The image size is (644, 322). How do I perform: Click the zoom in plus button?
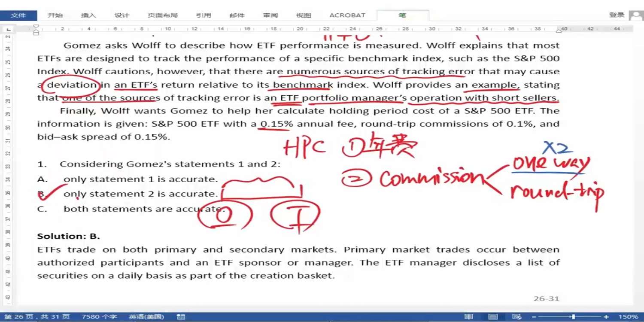606,317
